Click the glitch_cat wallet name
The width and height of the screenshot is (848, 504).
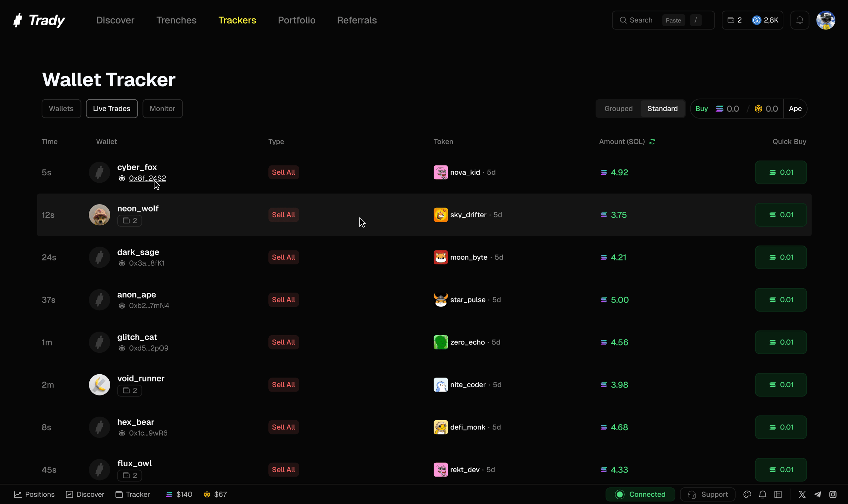click(137, 337)
